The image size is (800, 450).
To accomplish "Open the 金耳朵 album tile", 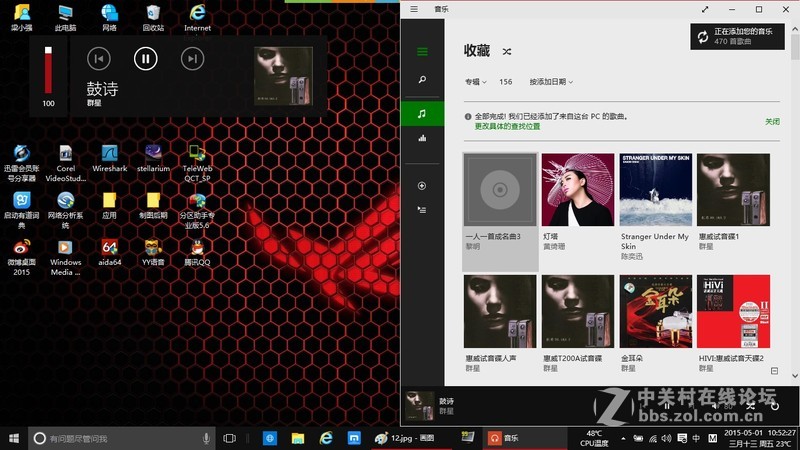I will pyautogui.click(x=656, y=311).
